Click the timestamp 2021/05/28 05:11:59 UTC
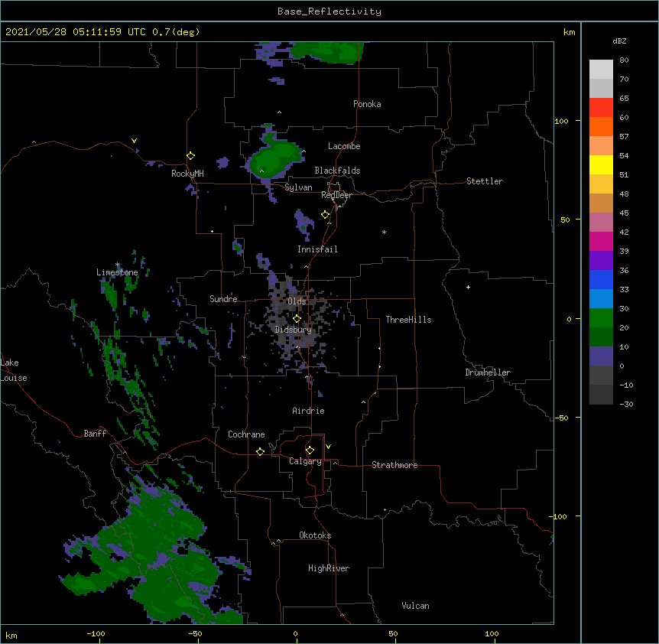 76,32
